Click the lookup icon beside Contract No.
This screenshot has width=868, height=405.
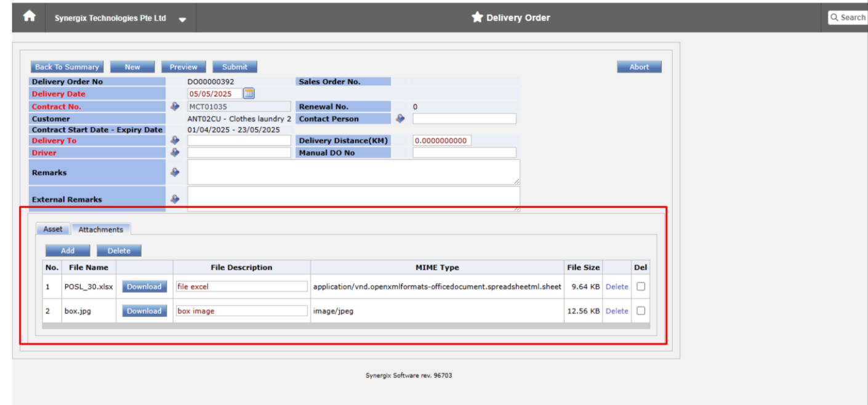[175, 106]
